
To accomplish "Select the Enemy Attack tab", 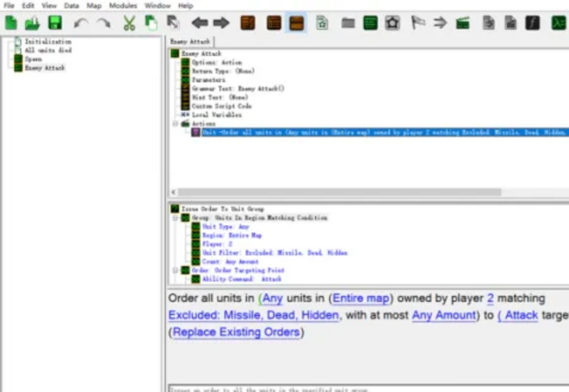I will point(191,42).
